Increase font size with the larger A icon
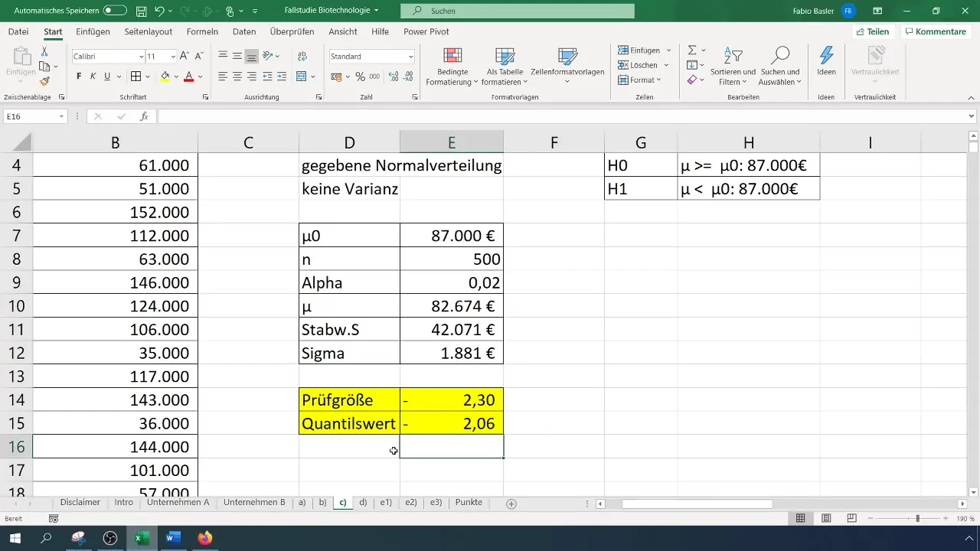This screenshot has height=551, width=980. pyautogui.click(x=186, y=57)
